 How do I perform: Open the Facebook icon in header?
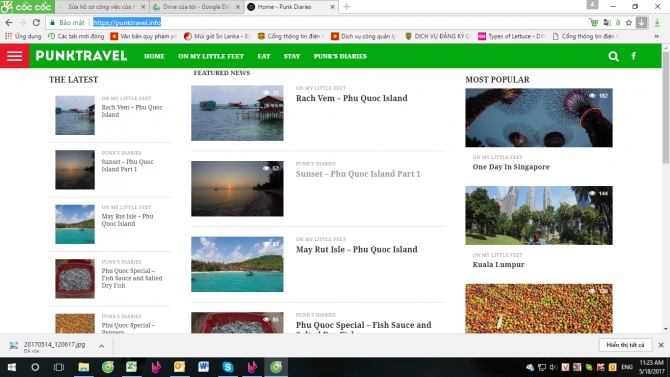(x=634, y=56)
